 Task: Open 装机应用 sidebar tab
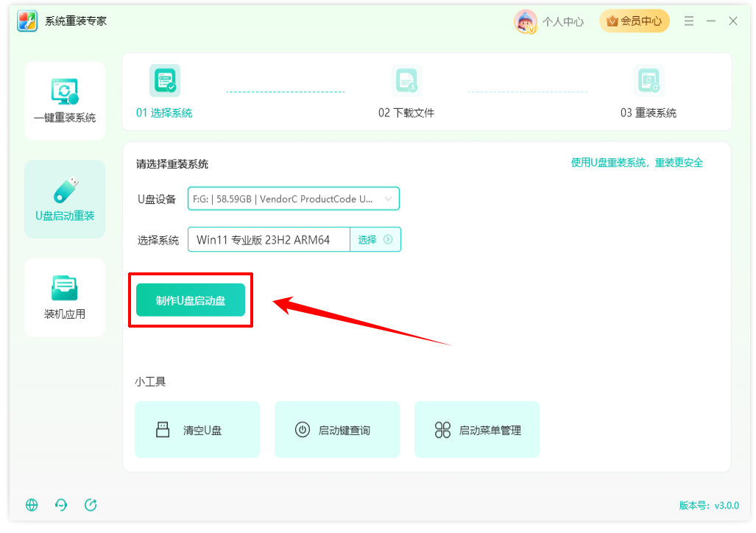click(x=65, y=297)
